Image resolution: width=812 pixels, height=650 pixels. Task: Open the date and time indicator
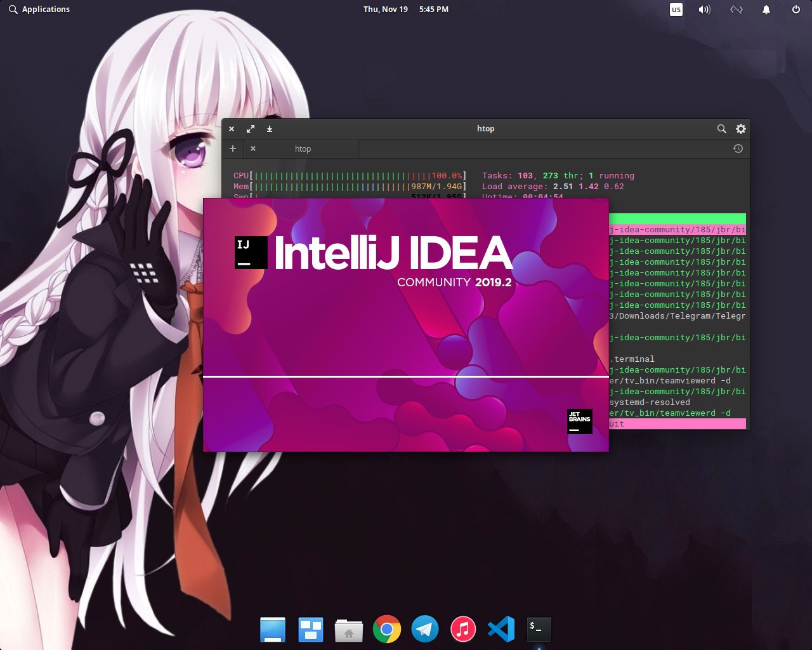point(406,10)
